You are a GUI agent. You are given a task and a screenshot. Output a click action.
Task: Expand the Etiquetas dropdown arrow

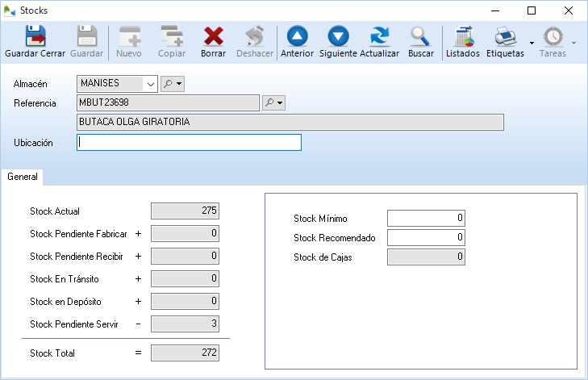click(x=532, y=43)
